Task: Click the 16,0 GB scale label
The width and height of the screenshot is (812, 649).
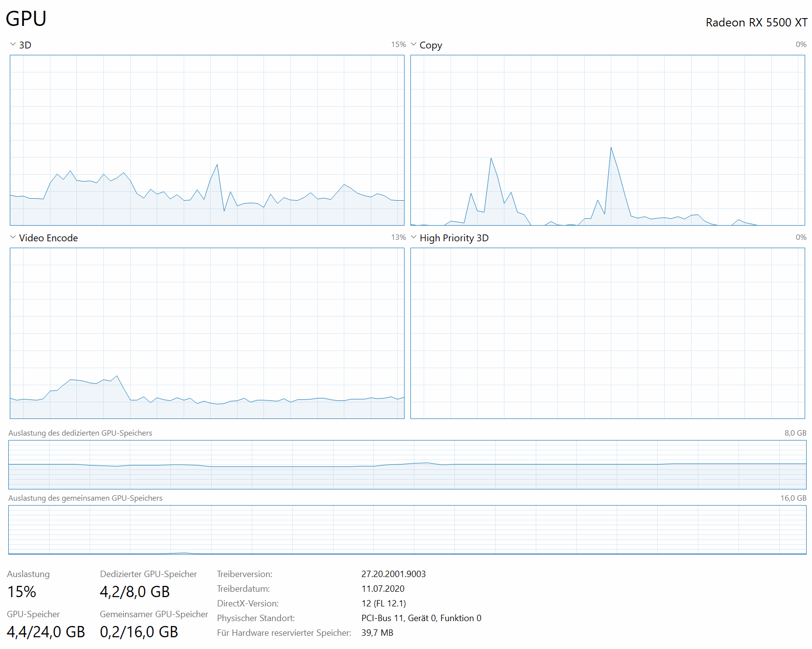Action: pyautogui.click(x=793, y=498)
